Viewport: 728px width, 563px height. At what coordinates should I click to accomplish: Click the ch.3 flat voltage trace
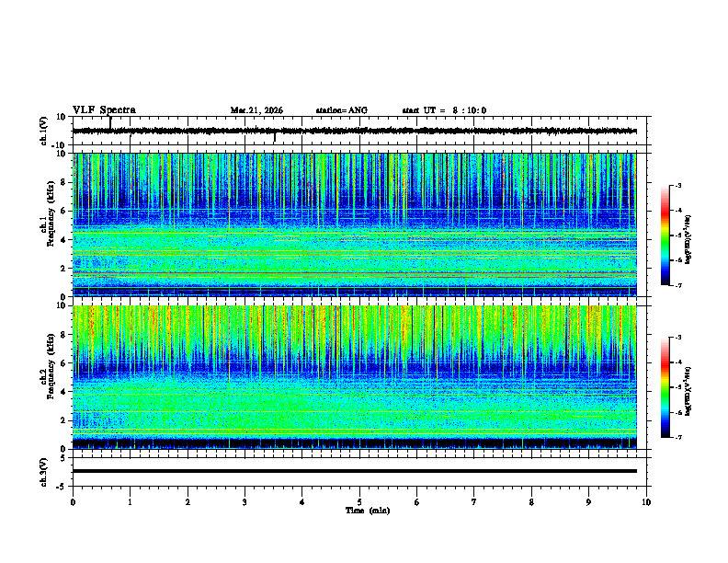coord(354,471)
